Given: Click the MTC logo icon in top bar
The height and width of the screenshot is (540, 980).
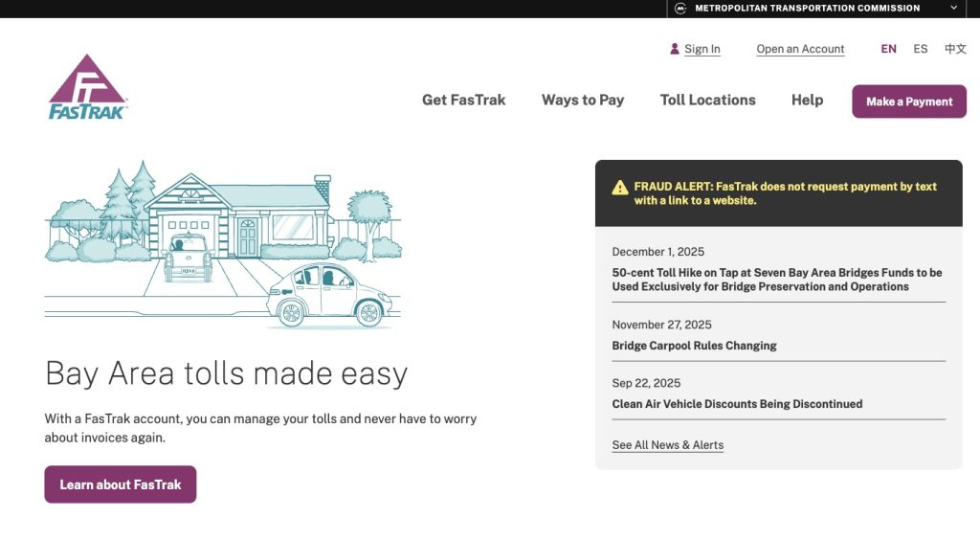Looking at the screenshot, I should pyautogui.click(x=680, y=8).
